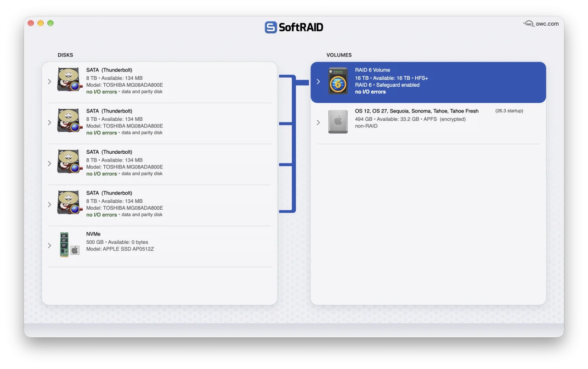Click the 'non-RAID' label
Viewport: 588px width, 369px height.
366,126
